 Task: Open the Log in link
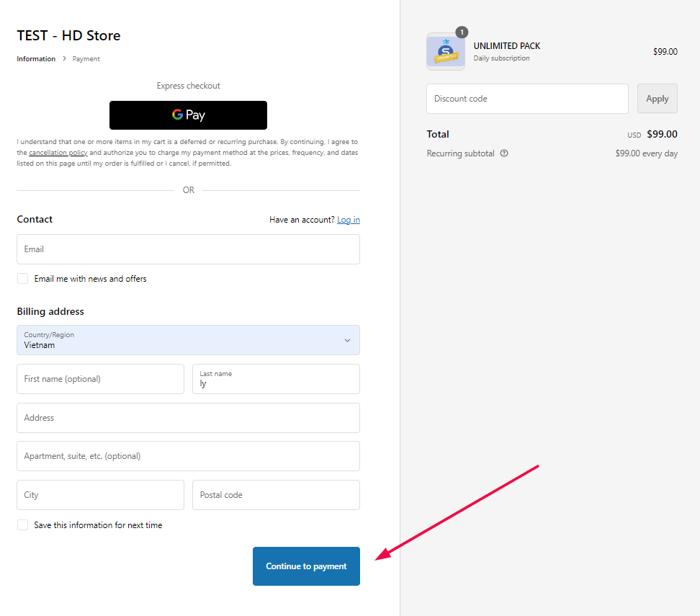tap(349, 220)
